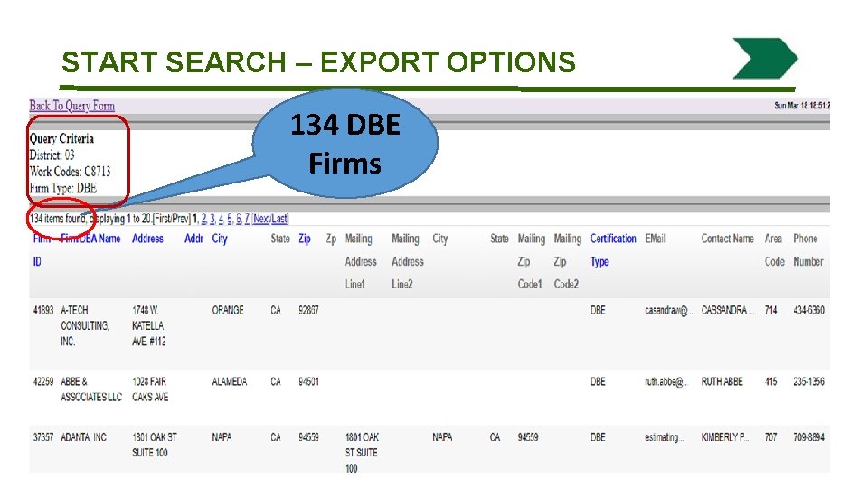This screenshot has height=488, width=868.
Task: Click the Mailing Zip Code2 header
Action: 568,261
